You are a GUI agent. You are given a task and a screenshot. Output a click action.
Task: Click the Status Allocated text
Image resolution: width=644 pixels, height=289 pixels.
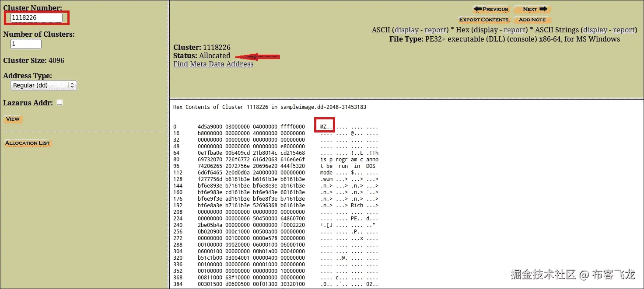[x=202, y=56]
